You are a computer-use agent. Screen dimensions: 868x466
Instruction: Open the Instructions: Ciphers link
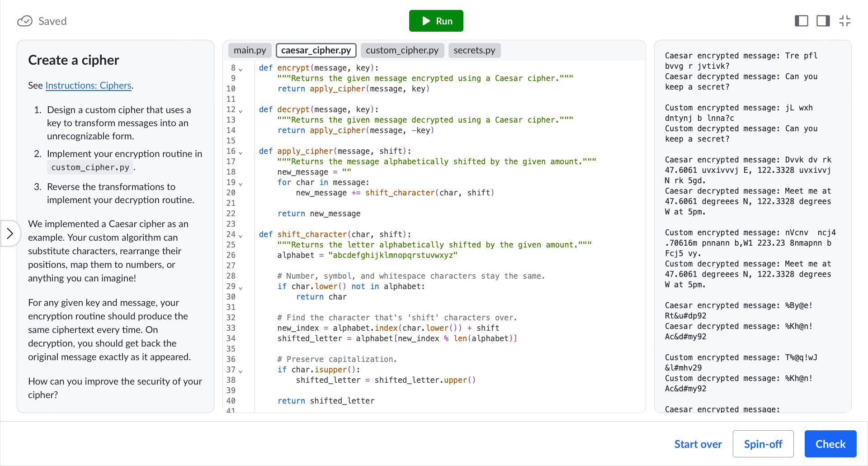(x=89, y=86)
